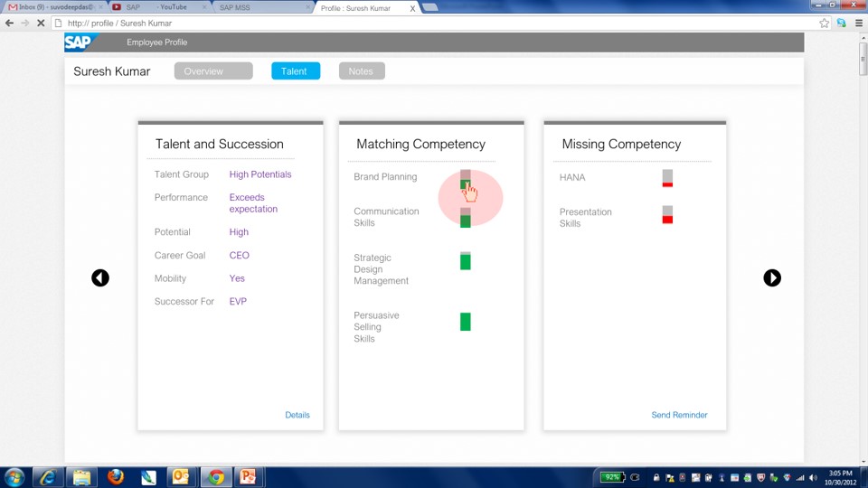
Task: Switch to the Overview tab
Action: click(x=213, y=71)
